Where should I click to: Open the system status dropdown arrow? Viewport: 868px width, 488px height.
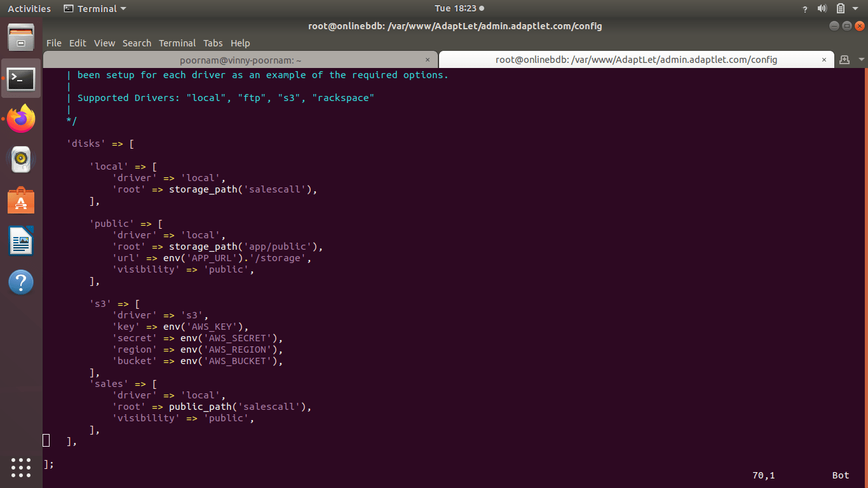coord(855,8)
